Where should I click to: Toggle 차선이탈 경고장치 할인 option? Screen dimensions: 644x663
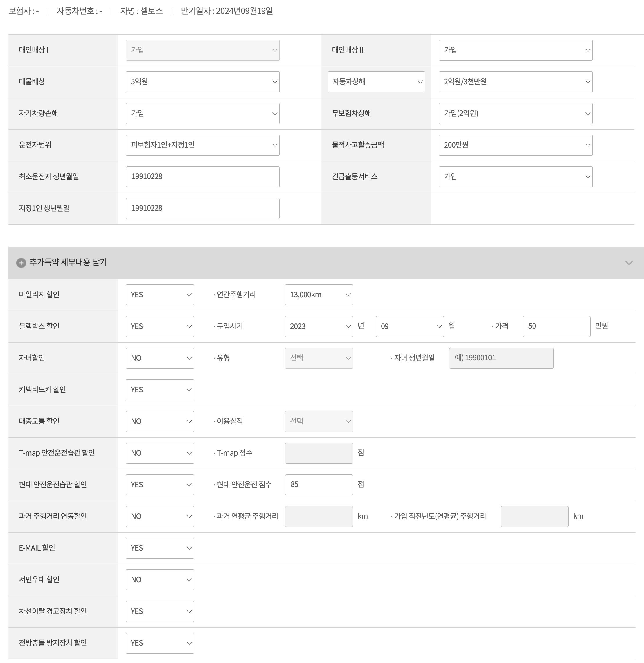click(x=159, y=611)
